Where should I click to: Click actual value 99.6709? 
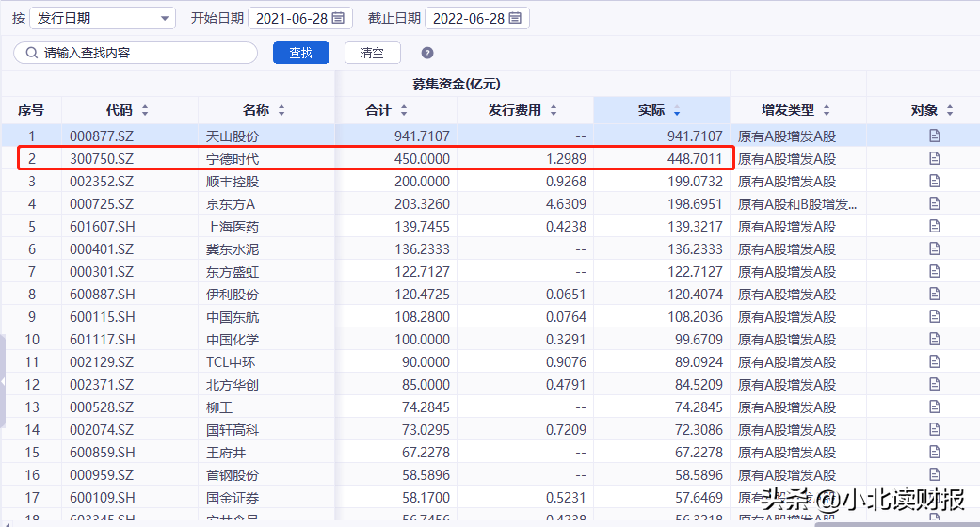699,340
